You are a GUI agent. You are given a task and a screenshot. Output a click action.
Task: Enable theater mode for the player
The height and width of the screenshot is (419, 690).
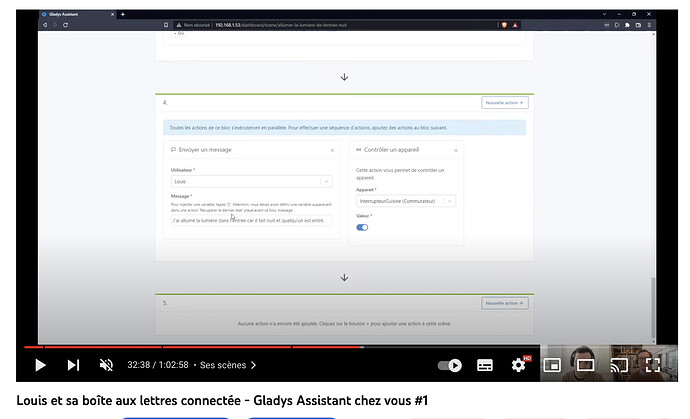click(585, 365)
